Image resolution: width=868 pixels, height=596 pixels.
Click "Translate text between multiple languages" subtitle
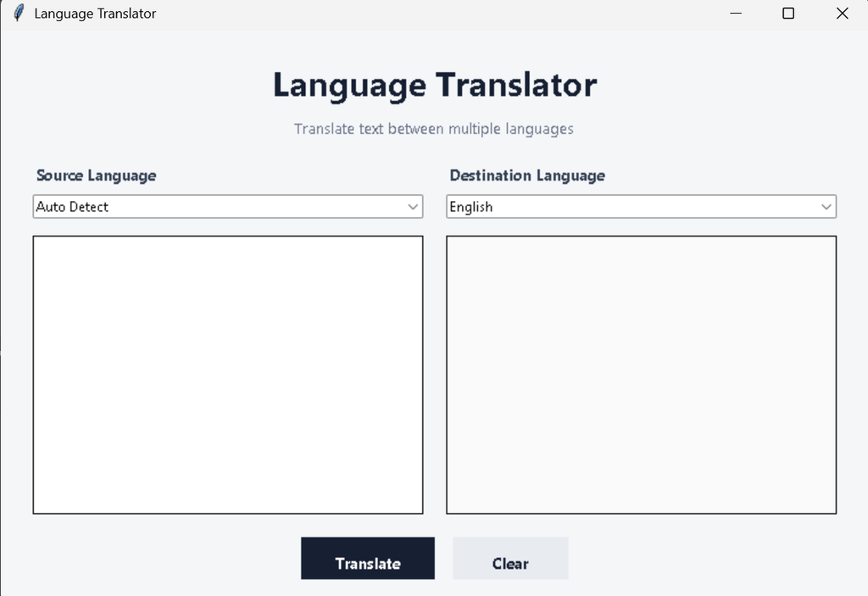point(433,129)
